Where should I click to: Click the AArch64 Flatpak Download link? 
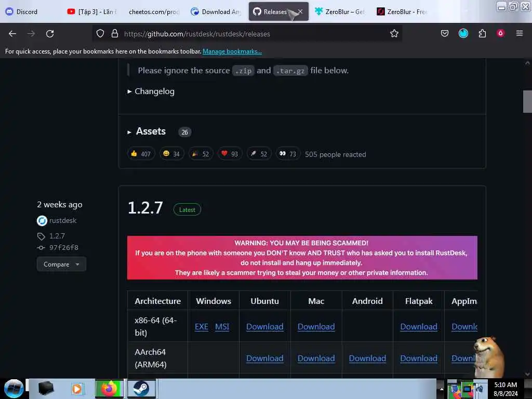[x=419, y=358]
